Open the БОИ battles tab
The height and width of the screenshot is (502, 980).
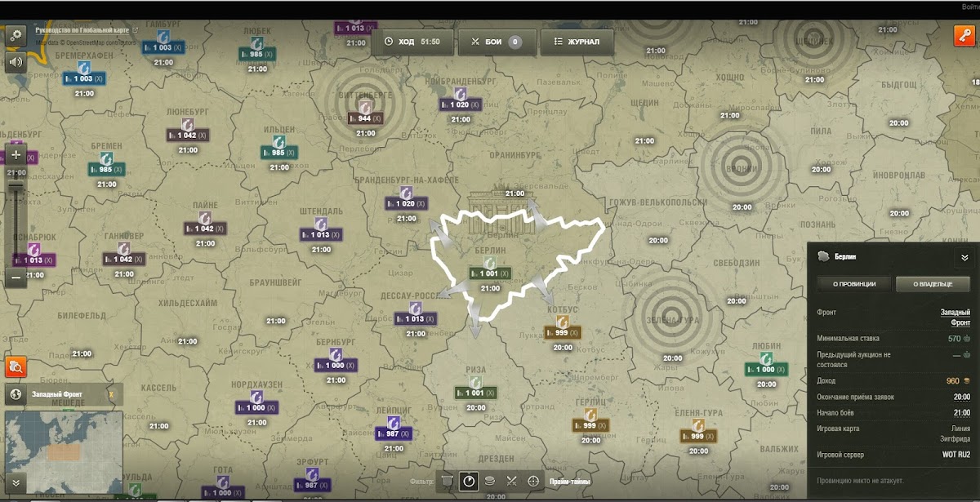tap(497, 42)
